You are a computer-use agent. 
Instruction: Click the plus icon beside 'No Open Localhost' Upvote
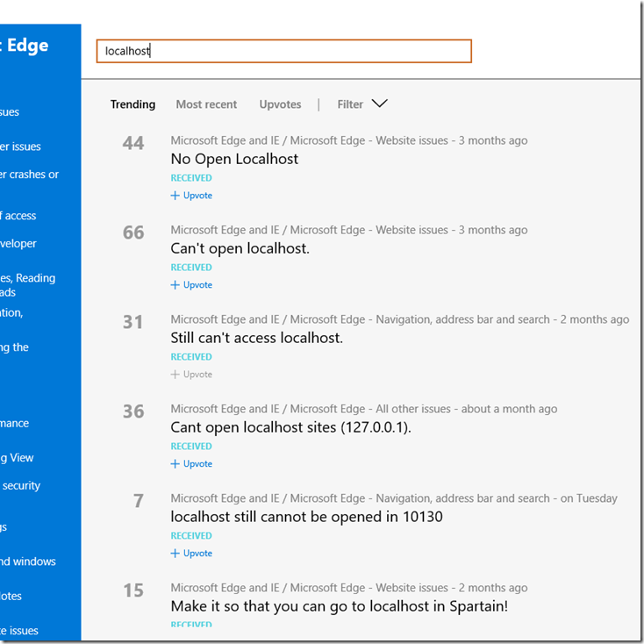[175, 196]
